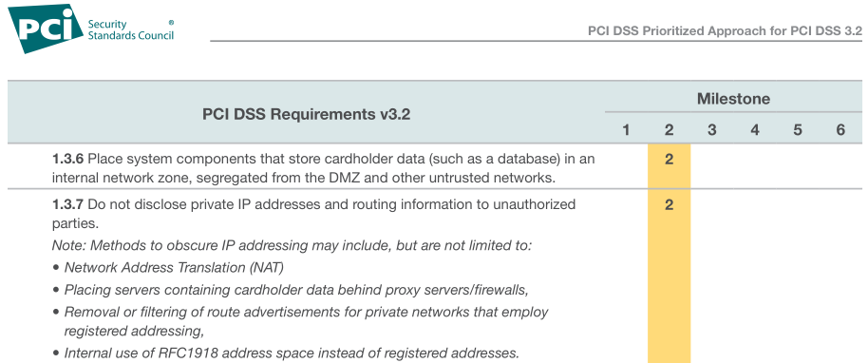Select the Milestone 1 column number
This screenshot has width=868, height=363.
pos(626,129)
